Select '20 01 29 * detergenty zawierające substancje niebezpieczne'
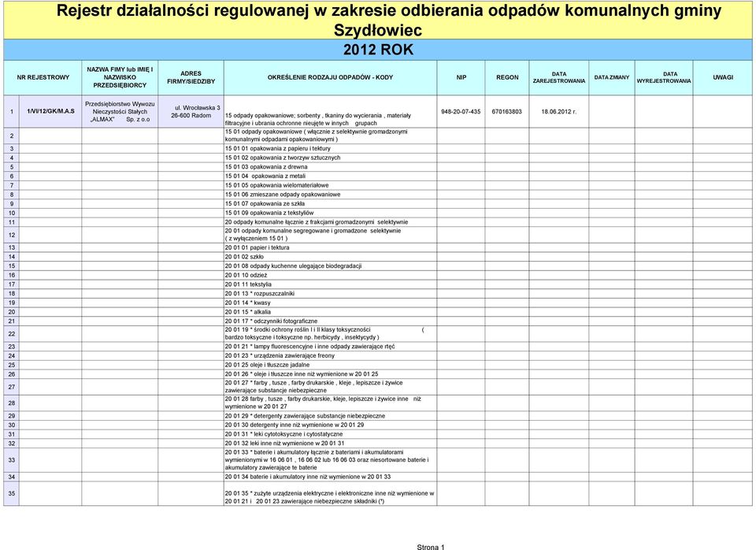756x550 pixels. pos(330,416)
